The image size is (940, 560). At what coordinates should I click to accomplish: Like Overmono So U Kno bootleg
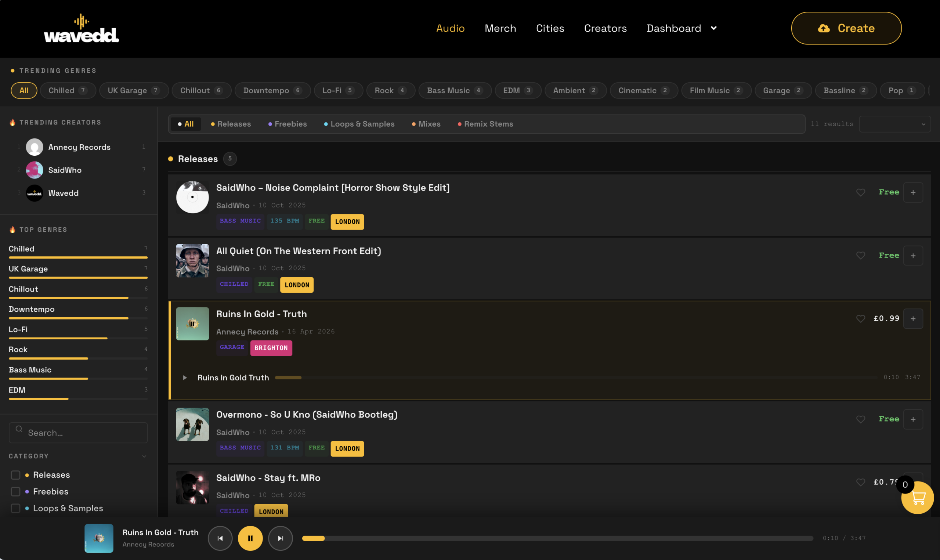pyautogui.click(x=860, y=419)
